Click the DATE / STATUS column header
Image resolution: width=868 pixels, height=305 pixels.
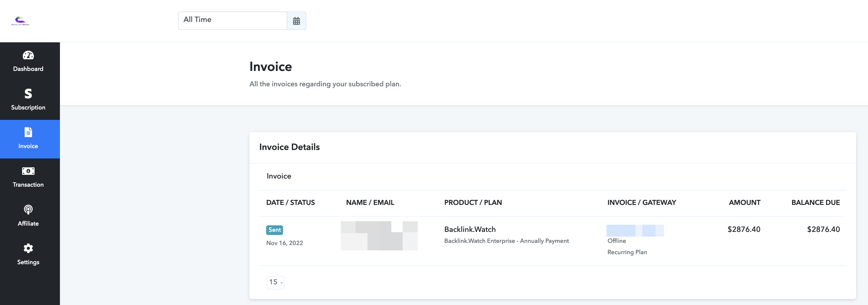[x=291, y=202]
